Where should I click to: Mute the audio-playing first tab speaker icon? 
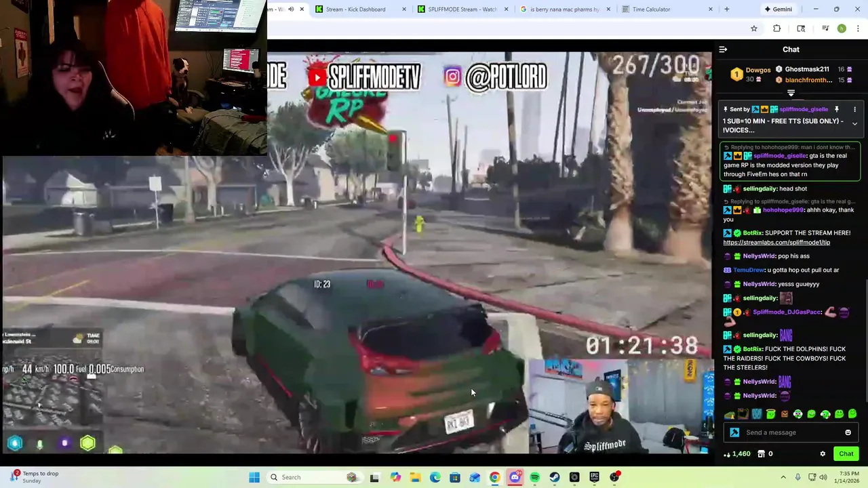pyautogui.click(x=291, y=9)
